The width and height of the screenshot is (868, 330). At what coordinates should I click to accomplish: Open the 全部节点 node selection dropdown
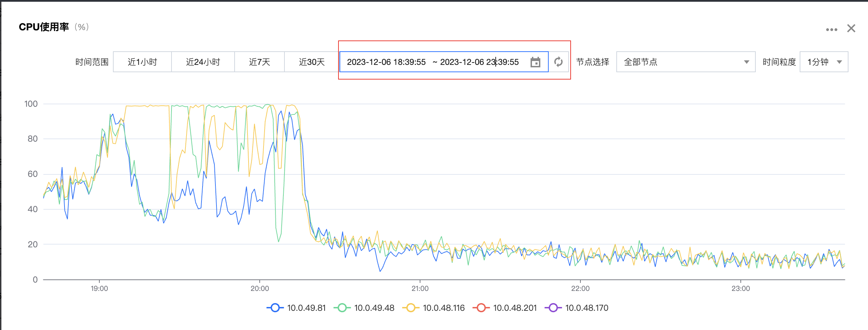click(x=686, y=62)
